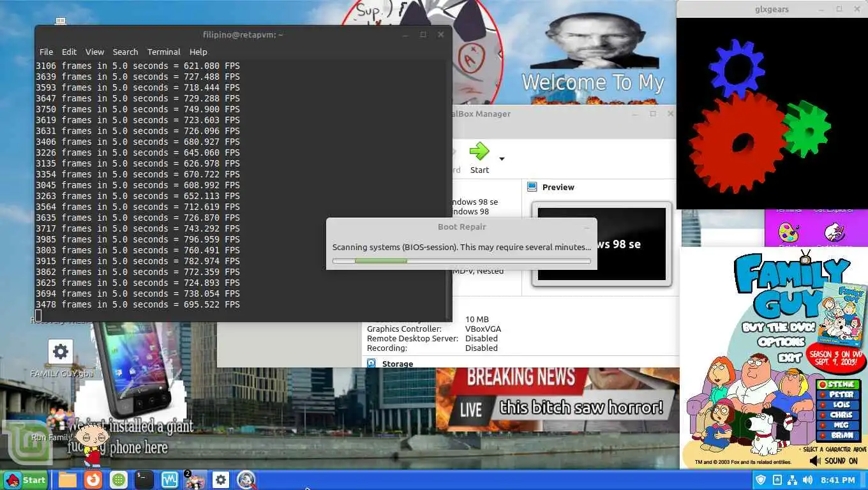Click the green Start arrow in VirtualBox Manager
The height and width of the screenshot is (490, 868).
click(479, 152)
